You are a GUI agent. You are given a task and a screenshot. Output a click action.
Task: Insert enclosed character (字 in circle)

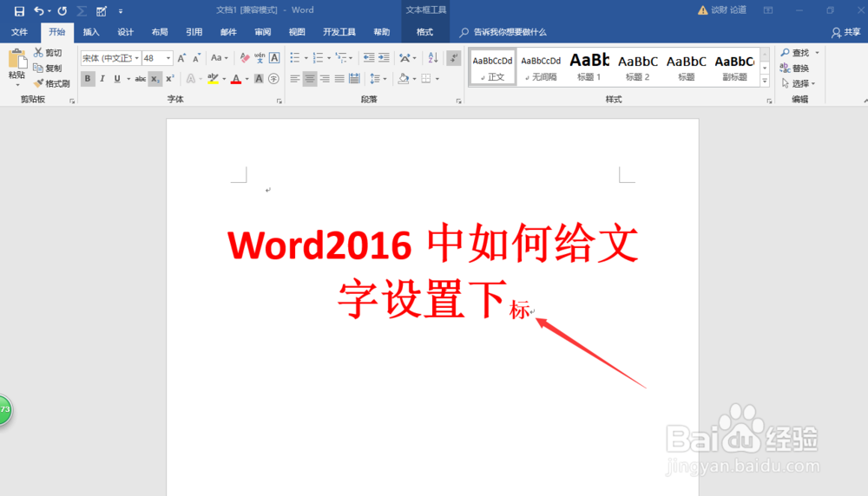[273, 79]
